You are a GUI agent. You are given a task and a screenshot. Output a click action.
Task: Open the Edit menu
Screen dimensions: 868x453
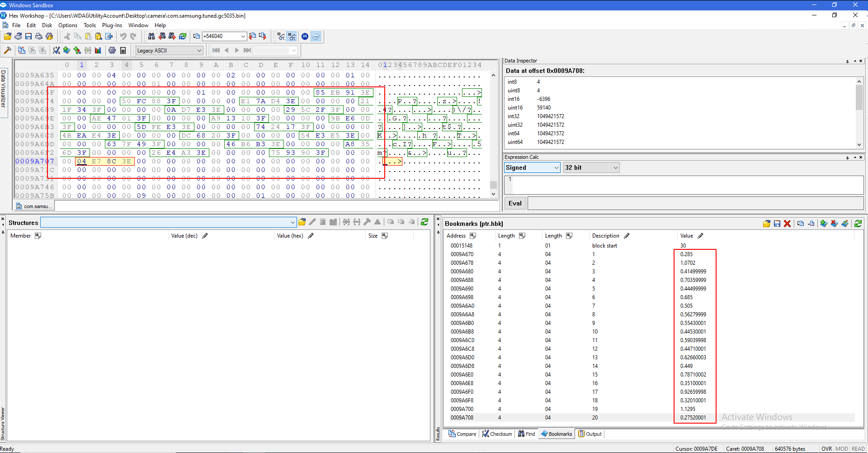tap(31, 25)
